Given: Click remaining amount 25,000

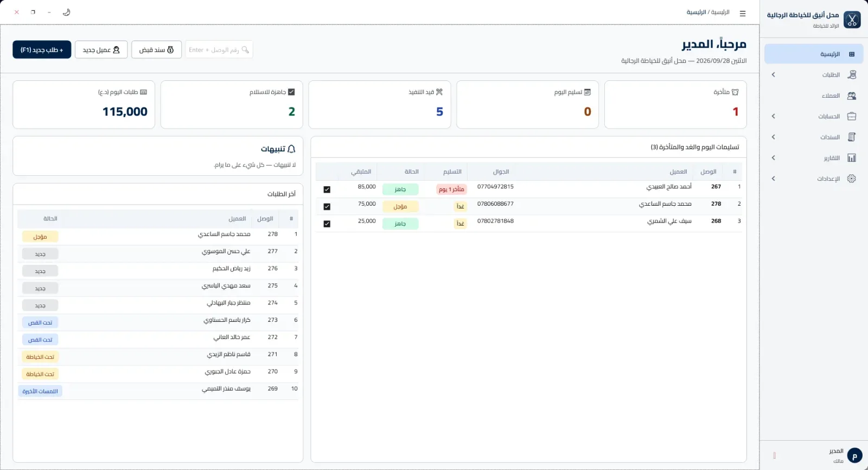Looking at the screenshot, I should (367, 221).
